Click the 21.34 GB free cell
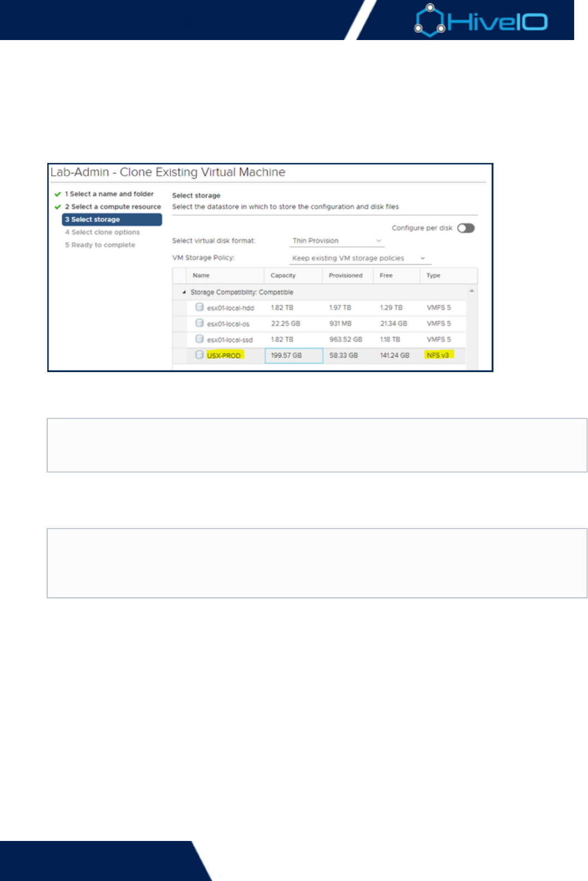This screenshot has width=588, height=881. pyautogui.click(x=393, y=324)
